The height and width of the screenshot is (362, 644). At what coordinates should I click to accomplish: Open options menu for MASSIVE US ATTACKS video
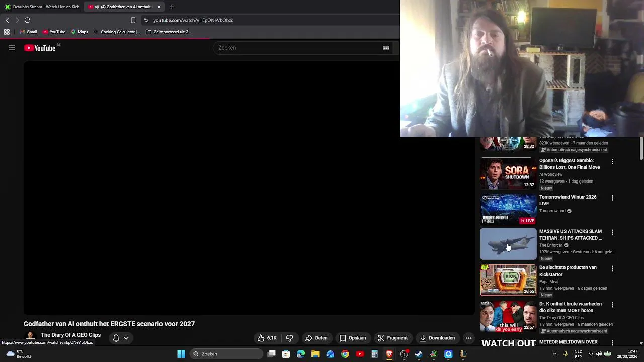click(x=612, y=232)
